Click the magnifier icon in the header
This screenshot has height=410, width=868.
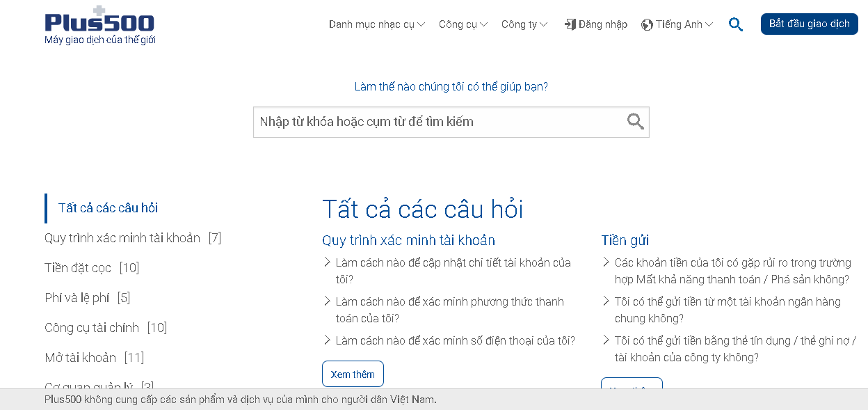[736, 24]
